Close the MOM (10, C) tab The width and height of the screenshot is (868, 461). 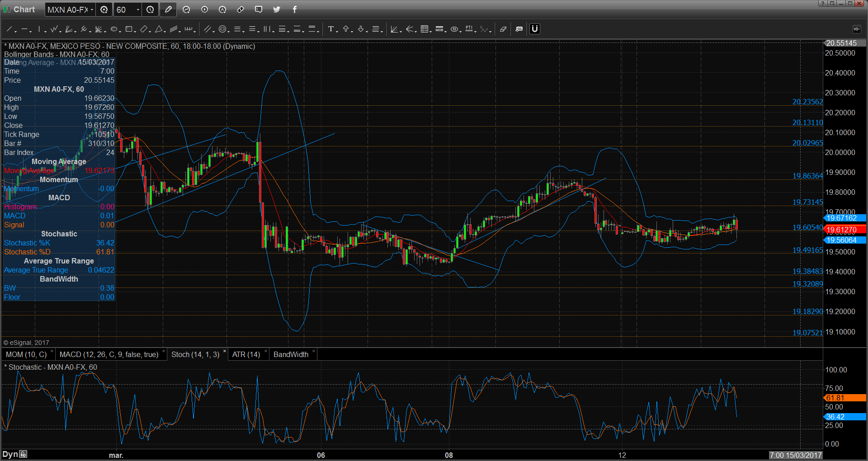52,352
